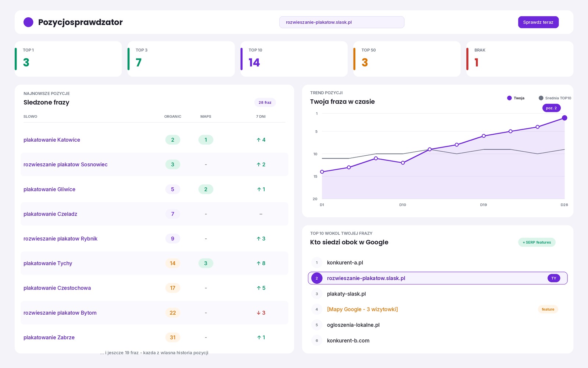Select the TOP 10 stat card
The height and width of the screenshot is (368, 588).
[294, 59]
